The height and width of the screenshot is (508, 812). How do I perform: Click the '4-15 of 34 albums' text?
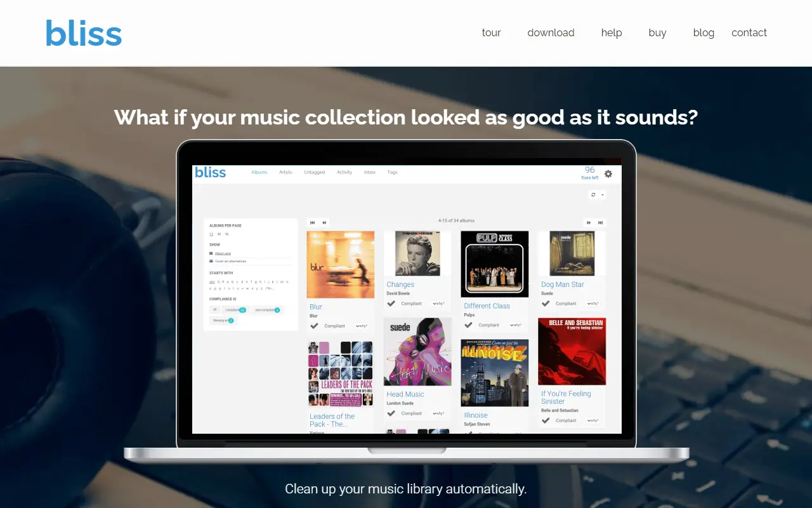click(456, 221)
